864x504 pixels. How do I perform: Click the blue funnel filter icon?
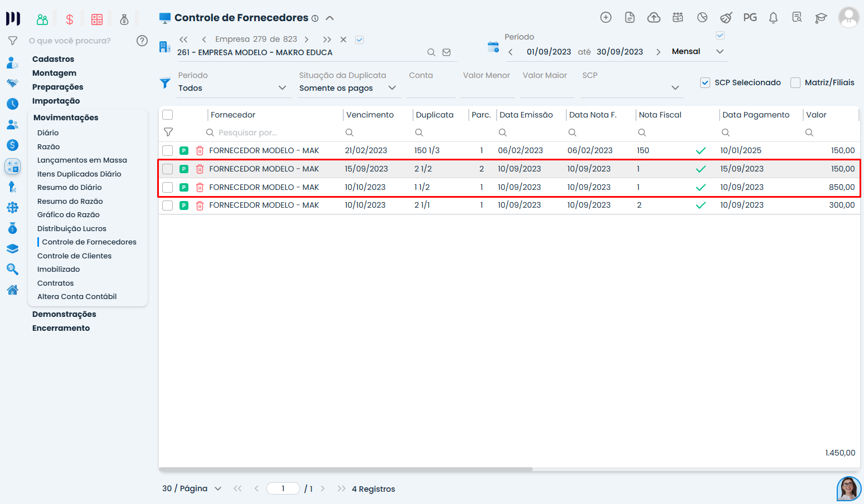click(165, 84)
